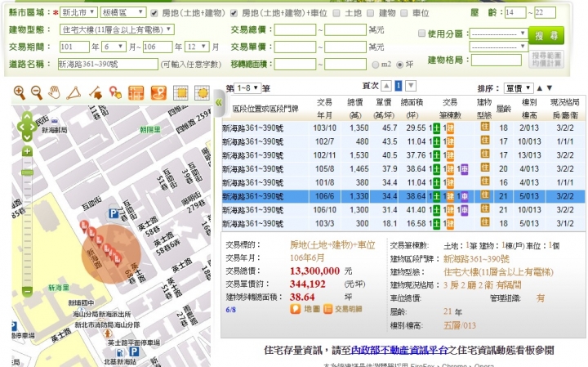Select the m2 area unit radio
The image size is (588, 367).
click(375, 65)
